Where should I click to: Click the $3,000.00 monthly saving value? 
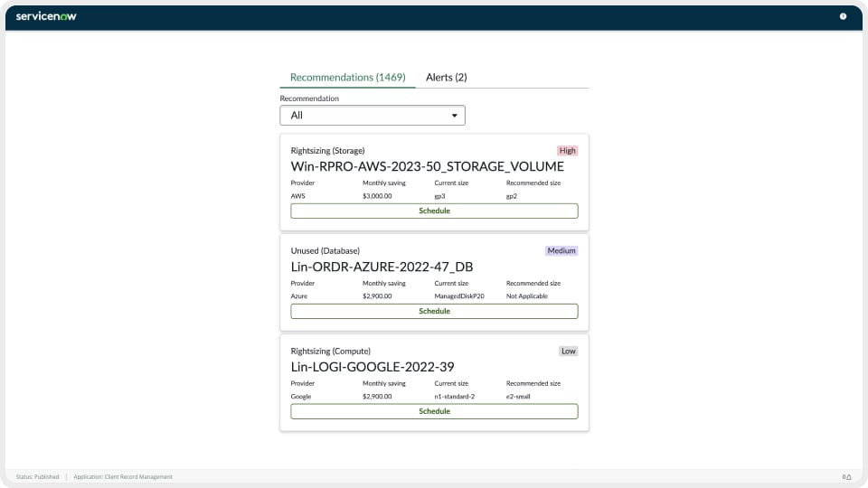click(x=377, y=196)
